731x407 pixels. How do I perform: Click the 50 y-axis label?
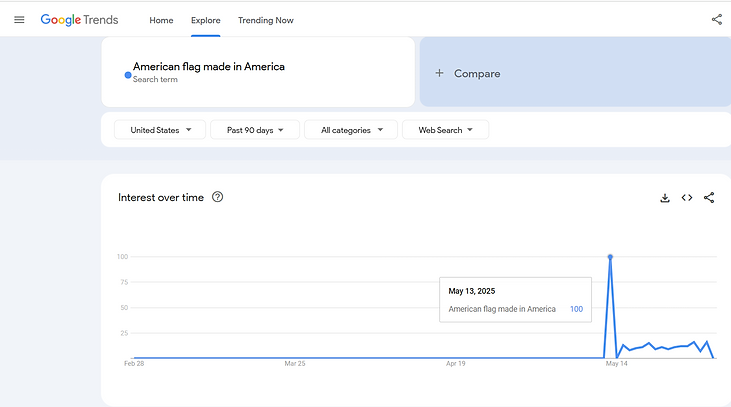point(124,308)
